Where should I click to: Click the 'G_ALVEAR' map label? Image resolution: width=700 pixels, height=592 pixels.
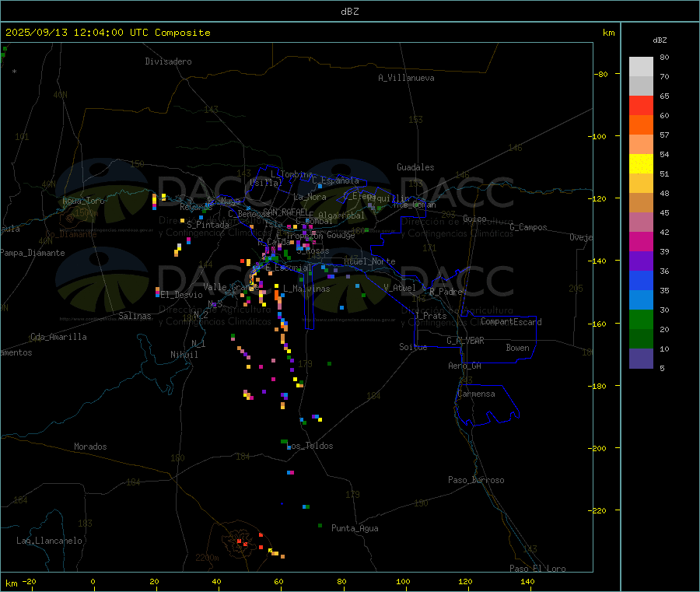click(x=465, y=341)
